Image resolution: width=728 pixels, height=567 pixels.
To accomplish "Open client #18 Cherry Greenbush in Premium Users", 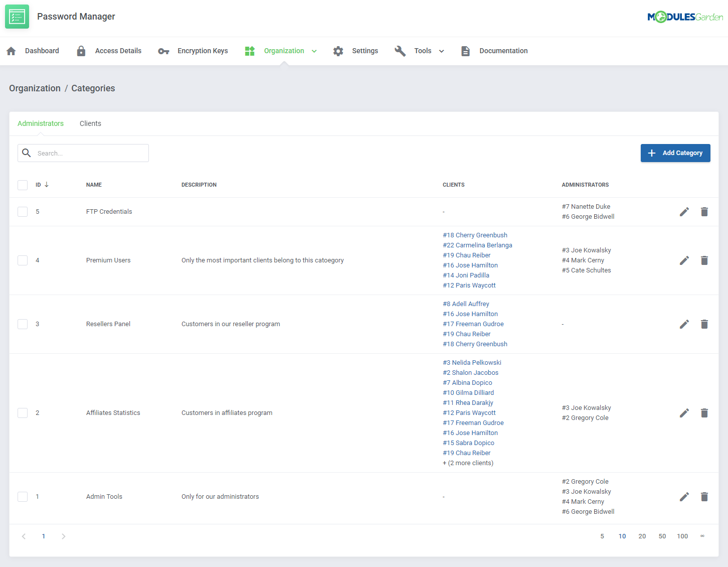I will 475,235.
